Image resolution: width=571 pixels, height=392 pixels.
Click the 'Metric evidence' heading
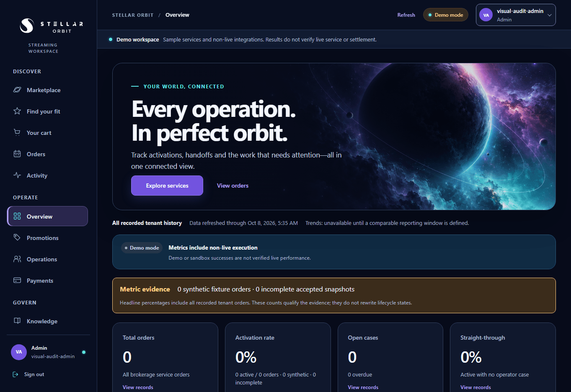coord(145,289)
